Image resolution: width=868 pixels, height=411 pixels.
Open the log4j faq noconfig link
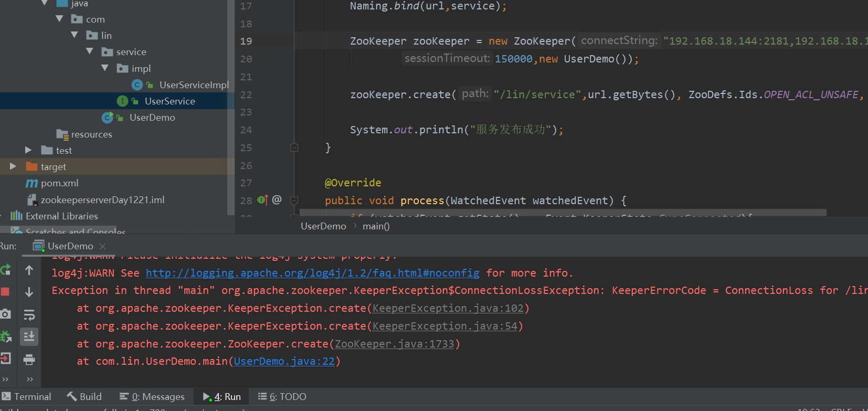click(x=312, y=273)
